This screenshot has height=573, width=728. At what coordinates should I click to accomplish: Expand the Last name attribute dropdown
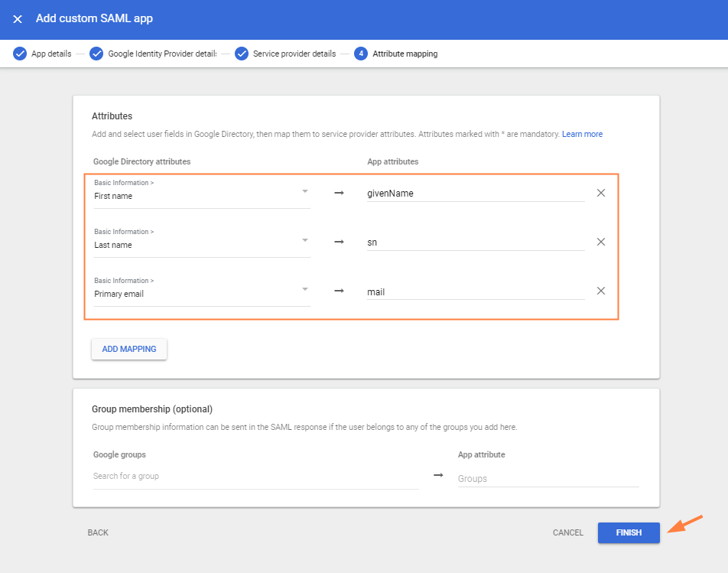click(304, 240)
